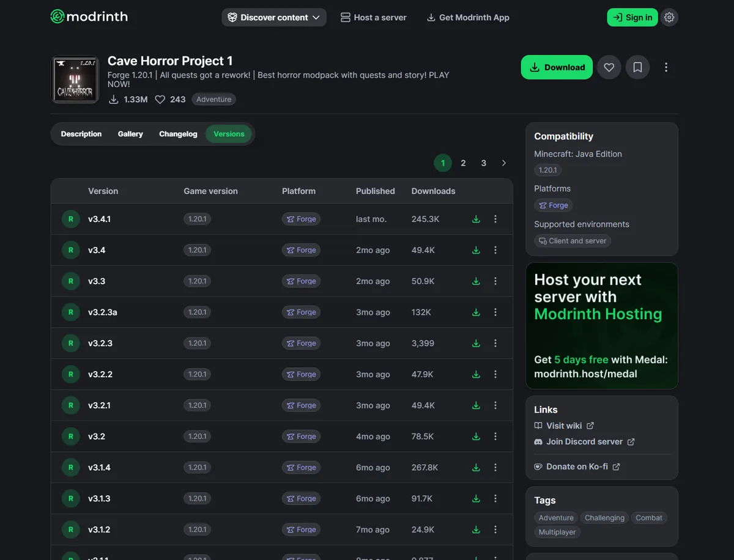Click the Sign in button

[632, 17]
